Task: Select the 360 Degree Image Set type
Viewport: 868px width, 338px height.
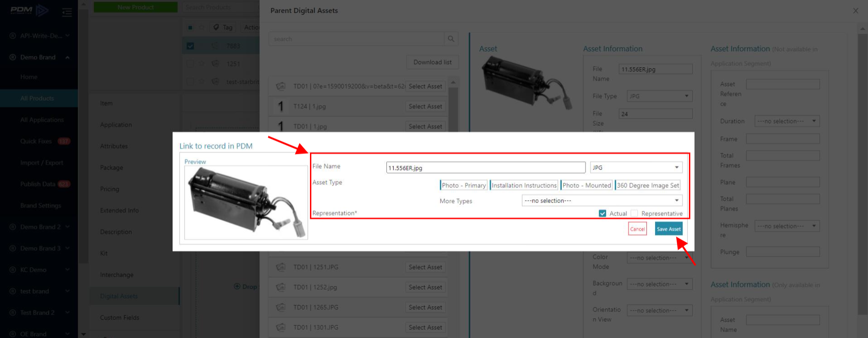Action: pos(648,185)
